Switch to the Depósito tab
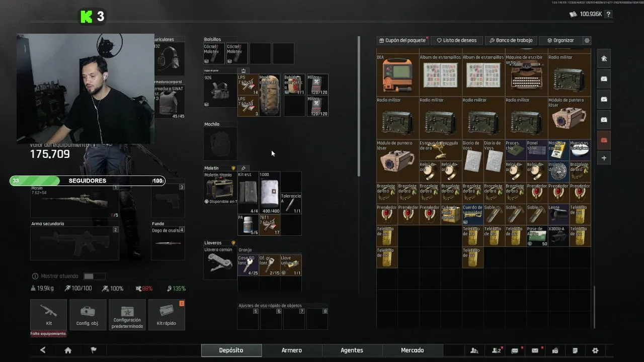 (x=231, y=350)
